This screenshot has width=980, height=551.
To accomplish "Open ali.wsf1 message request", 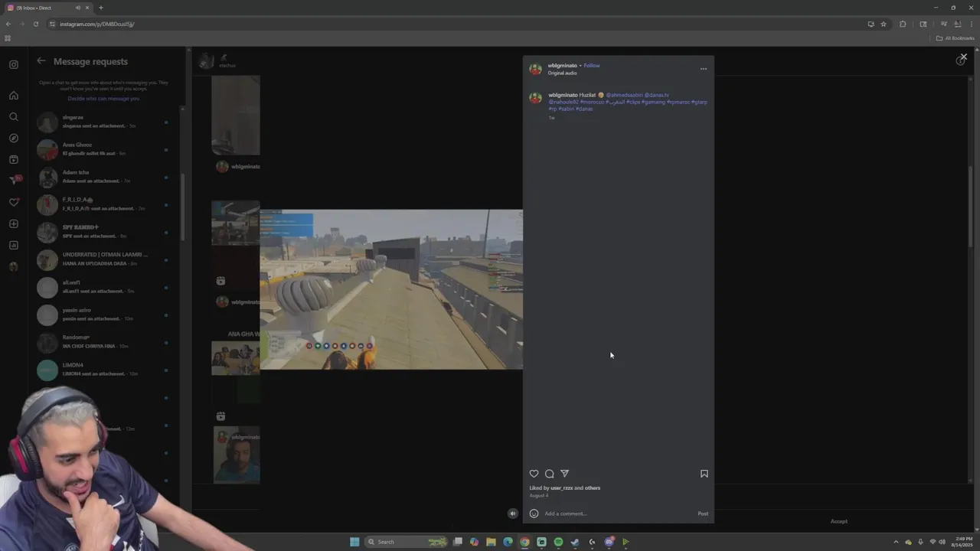I will pos(103,287).
